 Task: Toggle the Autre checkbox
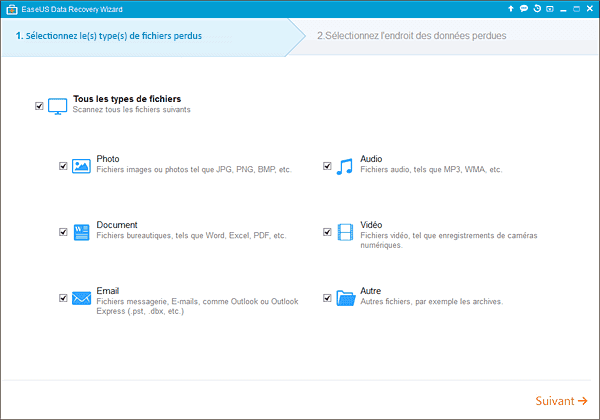pyautogui.click(x=327, y=298)
